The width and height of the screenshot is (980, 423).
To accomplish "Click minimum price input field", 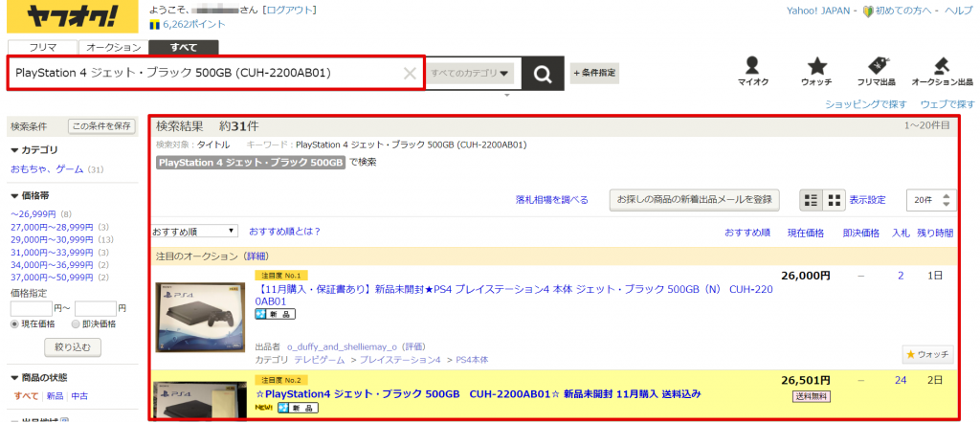I will click(31, 309).
